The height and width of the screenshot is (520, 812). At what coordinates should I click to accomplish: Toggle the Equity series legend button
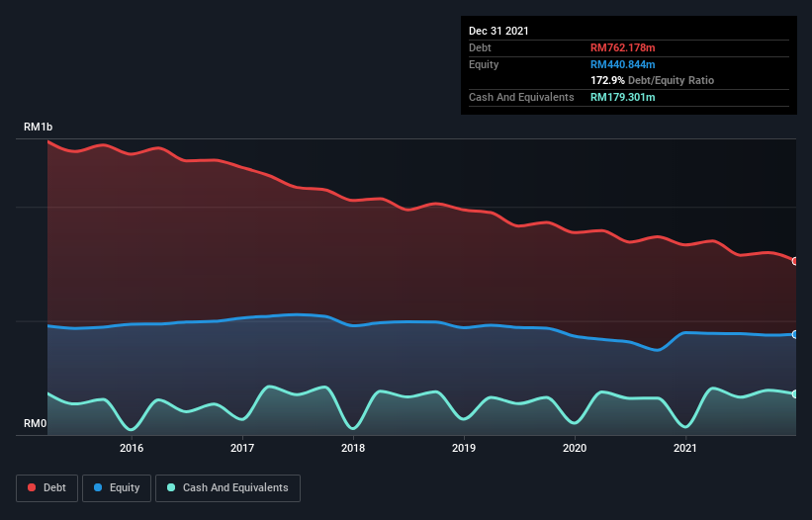pyautogui.click(x=117, y=488)
